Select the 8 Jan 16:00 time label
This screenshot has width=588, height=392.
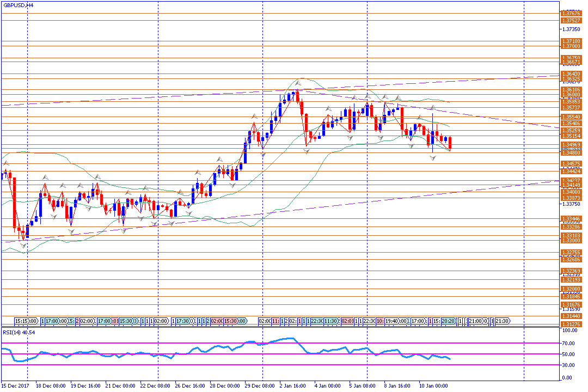(x=397, y=385)
